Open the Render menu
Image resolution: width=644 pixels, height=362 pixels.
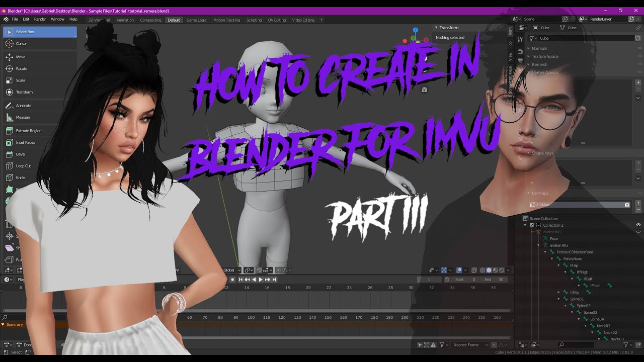click(40, 19)
